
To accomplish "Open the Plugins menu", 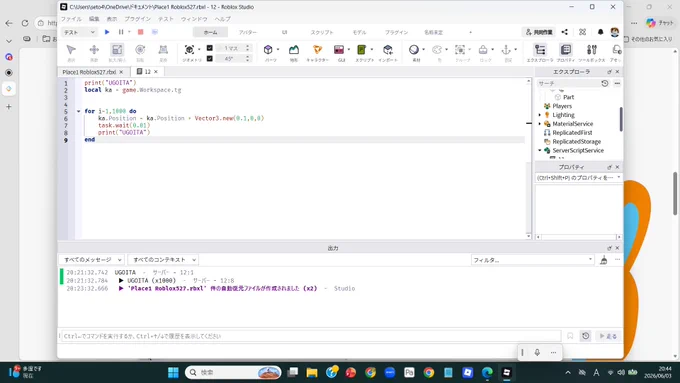I will (x=137, y=19).
